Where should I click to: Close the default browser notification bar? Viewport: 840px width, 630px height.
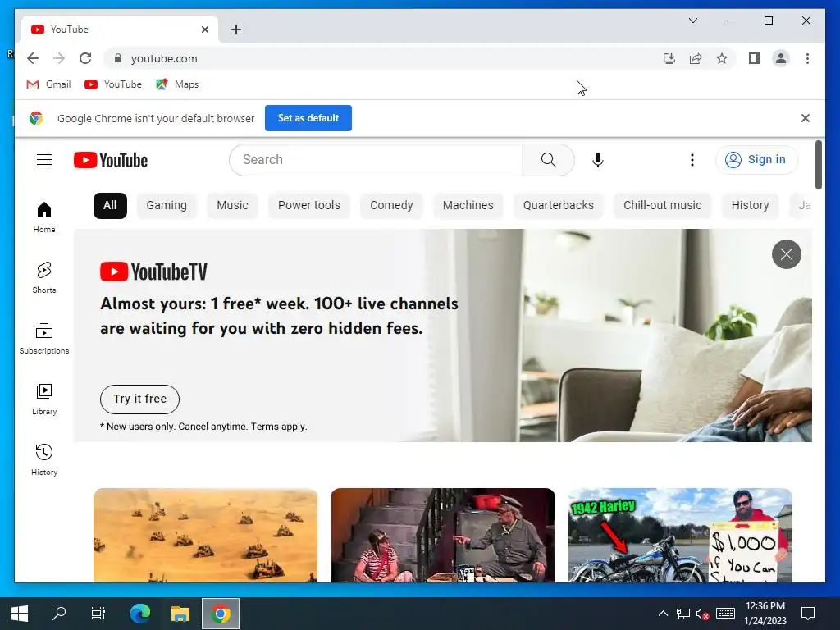tap(805, 118)
